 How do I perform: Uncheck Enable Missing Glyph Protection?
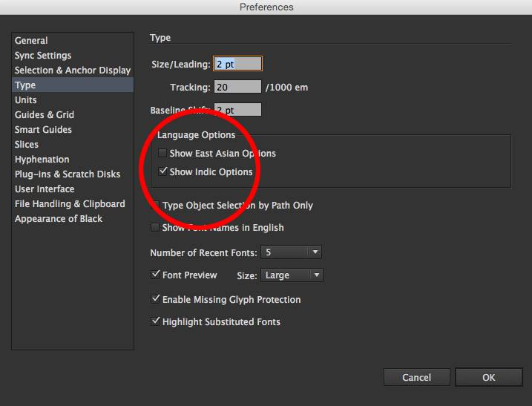(155, 300)
